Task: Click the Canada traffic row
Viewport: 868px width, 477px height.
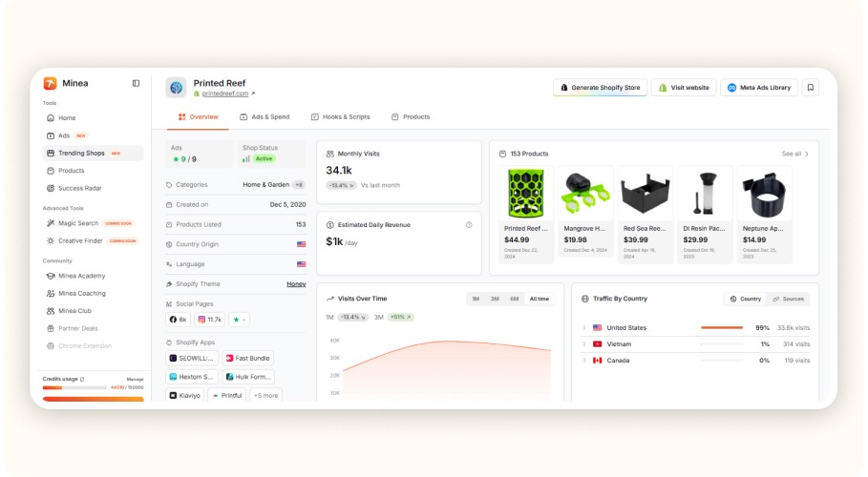Action: click(696, 361)
